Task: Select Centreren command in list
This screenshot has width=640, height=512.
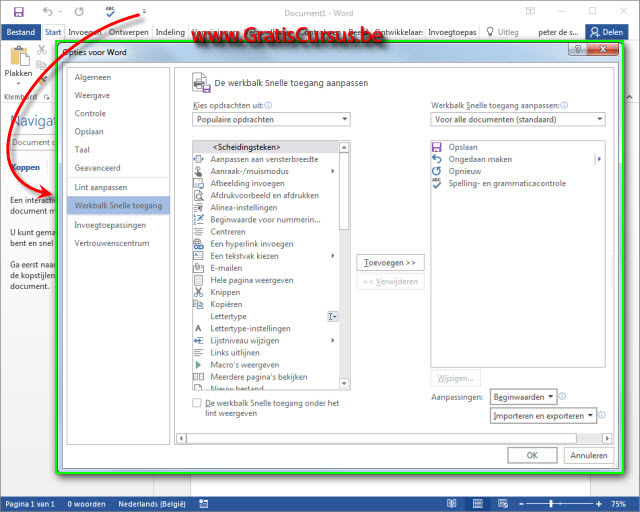Action: pos(265,232)
